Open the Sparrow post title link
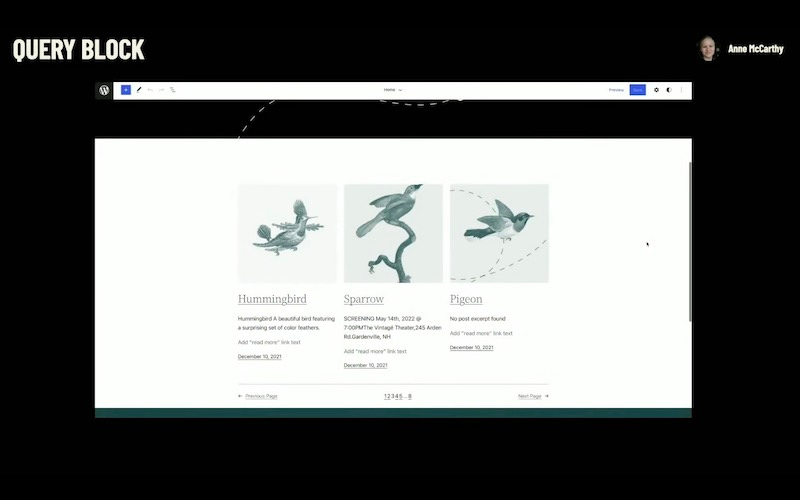This screenshot has height=500, width=800. point(364,299)
